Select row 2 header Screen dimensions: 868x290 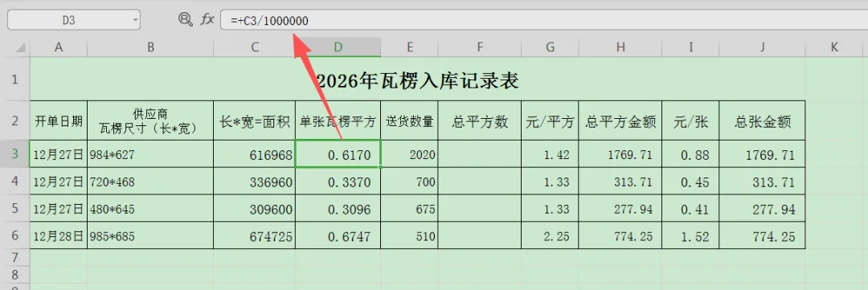pyautogui.click(x=15, y=120)
